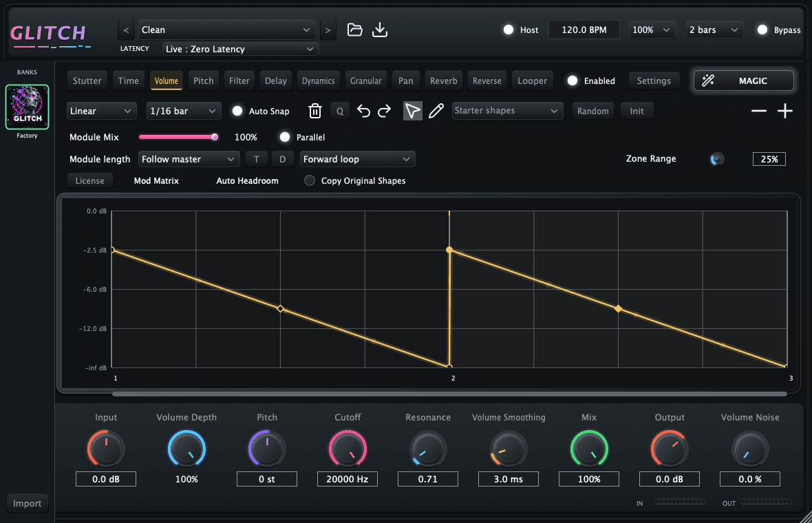Toggle the D dotted button

coord(282,159)
